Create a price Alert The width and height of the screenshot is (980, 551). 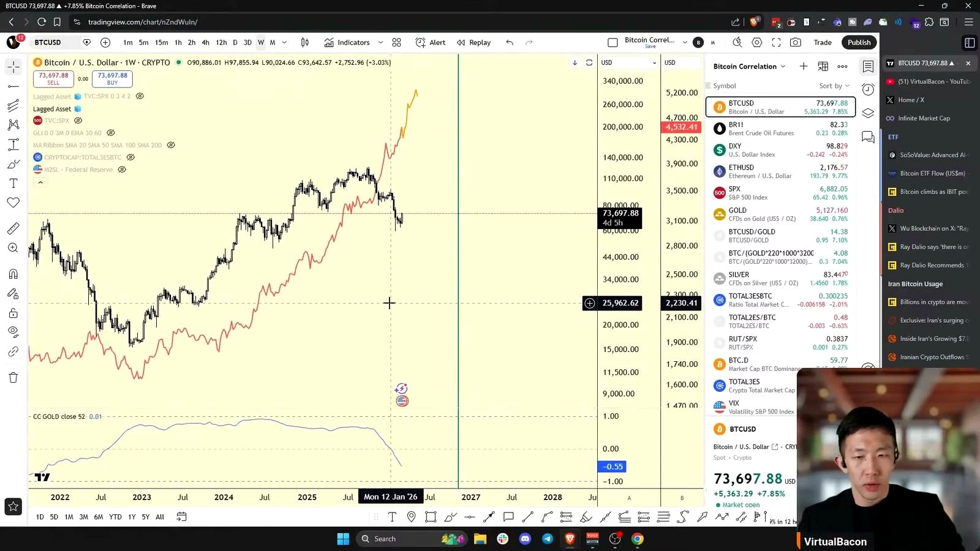click(x=431, y=42)
